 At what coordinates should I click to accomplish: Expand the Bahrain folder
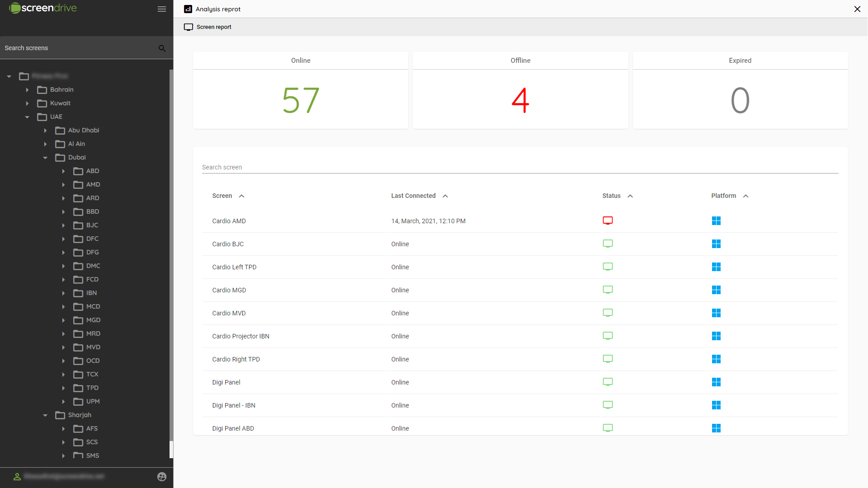27,90
